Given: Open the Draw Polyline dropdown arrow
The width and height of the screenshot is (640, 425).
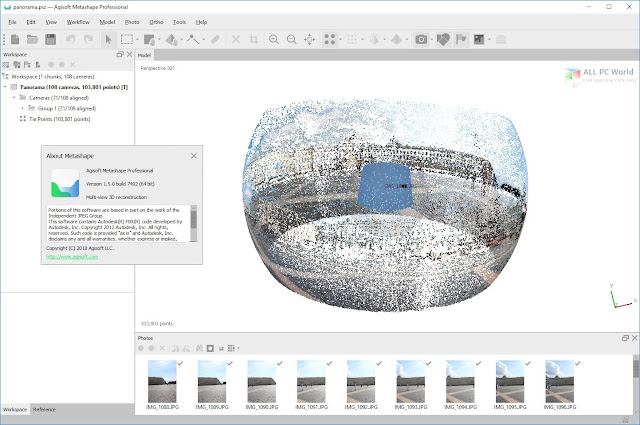Looking at the screenshot, I should tap(203, 39).
